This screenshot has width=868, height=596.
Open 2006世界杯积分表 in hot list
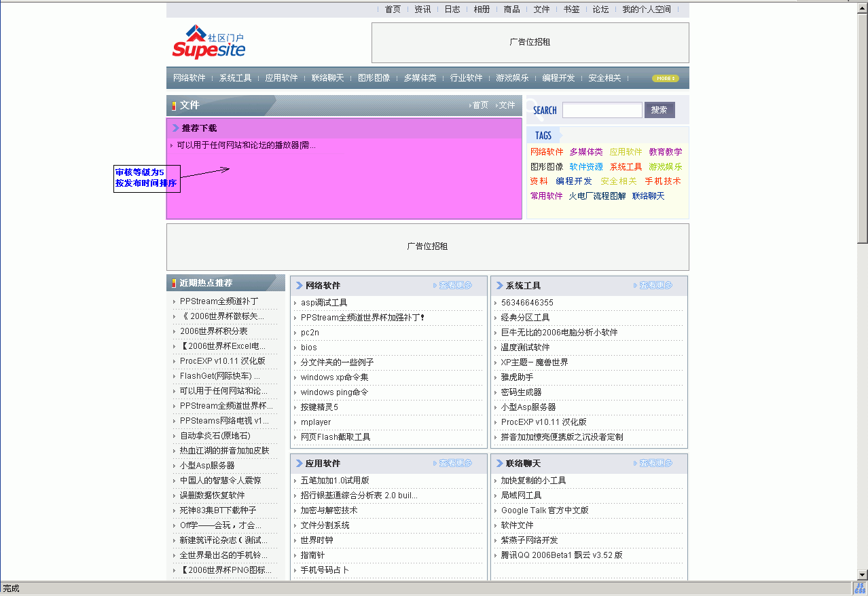[x=214, y=331]
